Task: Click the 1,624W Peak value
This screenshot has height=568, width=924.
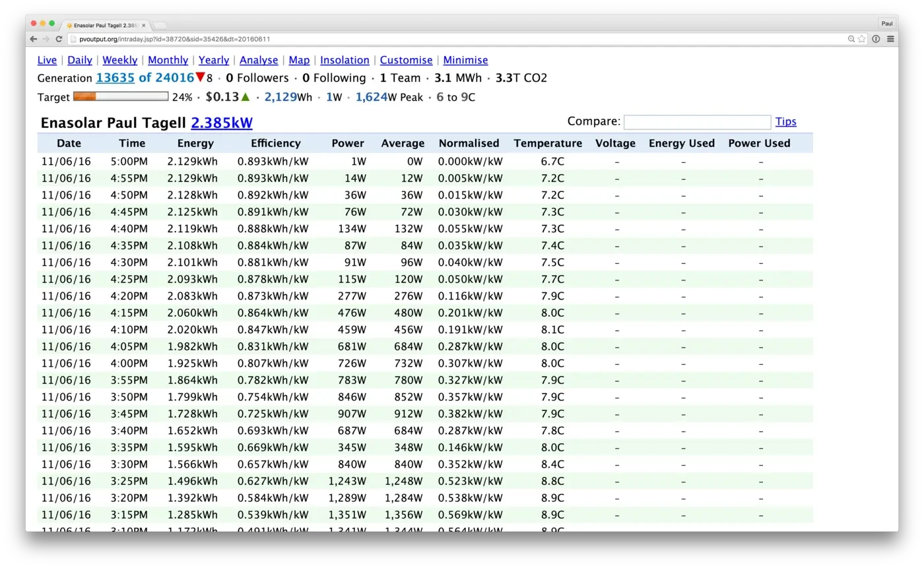Action: coord(389,97)
